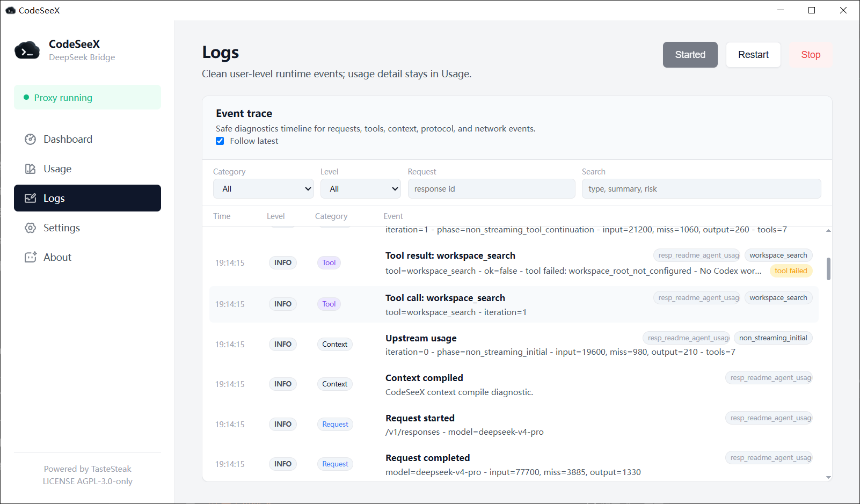This screenshot has width=860, height=504.
Task: Open the Settings page
Action: (88, 228)
